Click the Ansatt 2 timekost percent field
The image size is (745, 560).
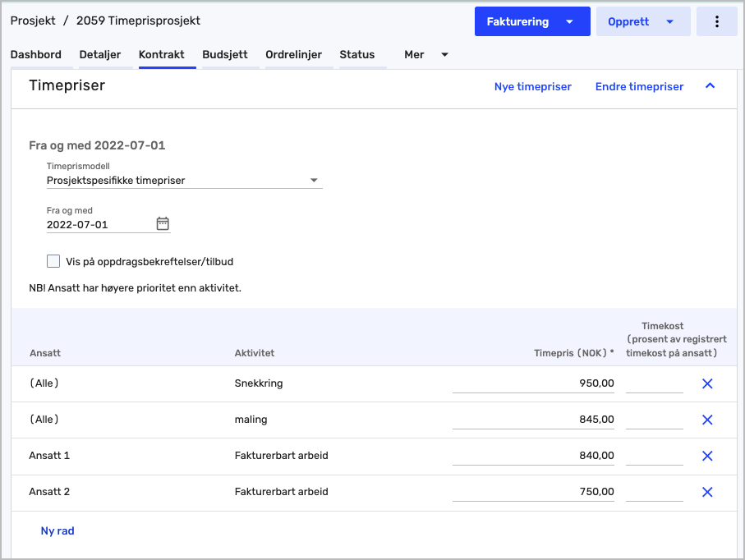pos(655,492)
